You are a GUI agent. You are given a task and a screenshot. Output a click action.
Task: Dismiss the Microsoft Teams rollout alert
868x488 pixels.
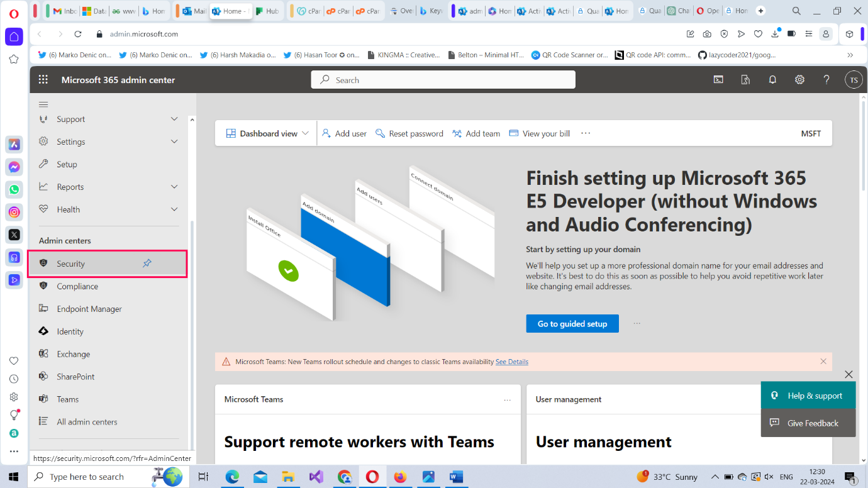(823, 362)
